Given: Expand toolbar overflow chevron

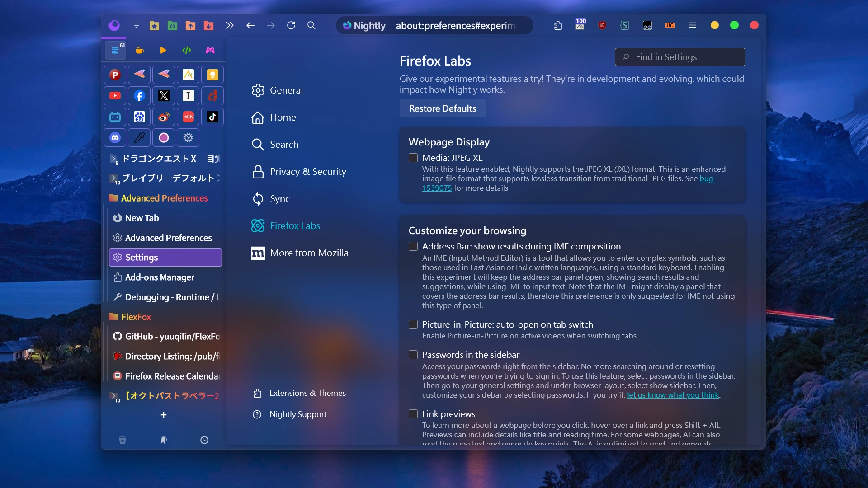Looking at the screenshot, I should (x=230, y=26).
